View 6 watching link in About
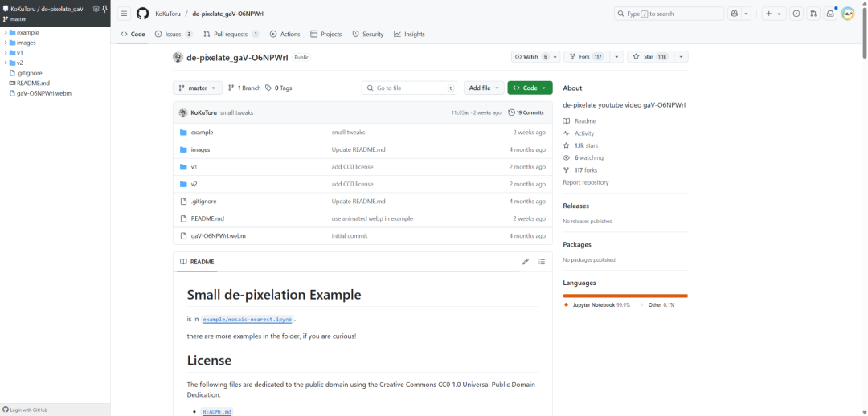The width and height of the screenshot is (868, 416). coord(583,157)
